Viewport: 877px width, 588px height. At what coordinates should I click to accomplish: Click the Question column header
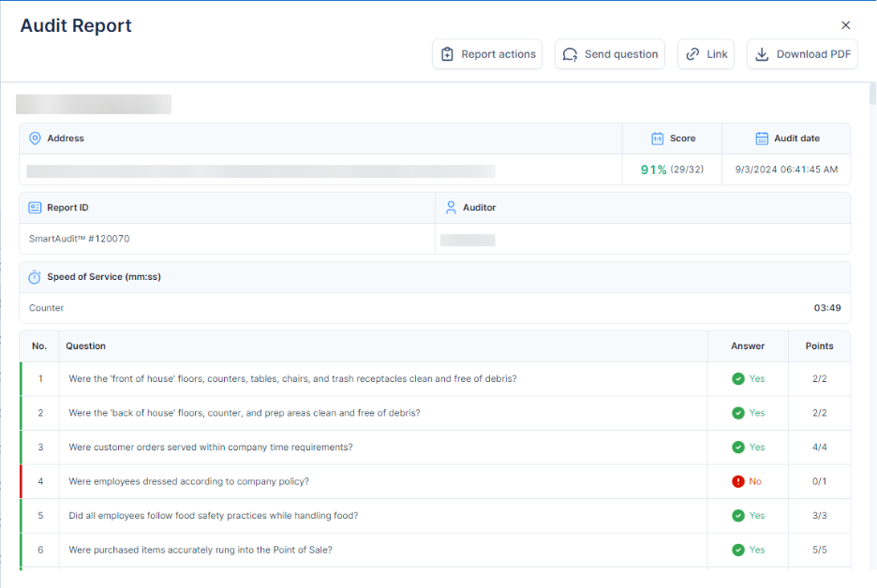coord(85,345)
